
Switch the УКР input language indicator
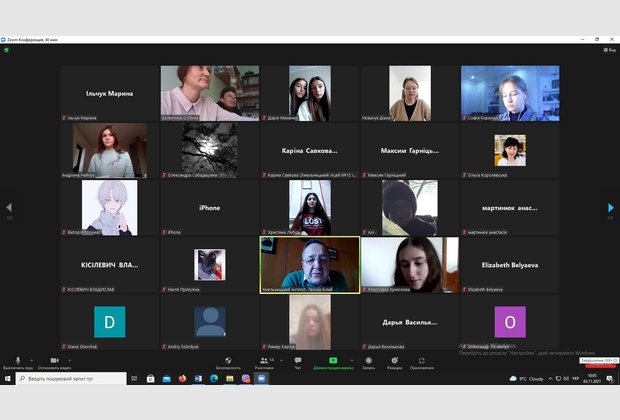click(x=575, y=378)
